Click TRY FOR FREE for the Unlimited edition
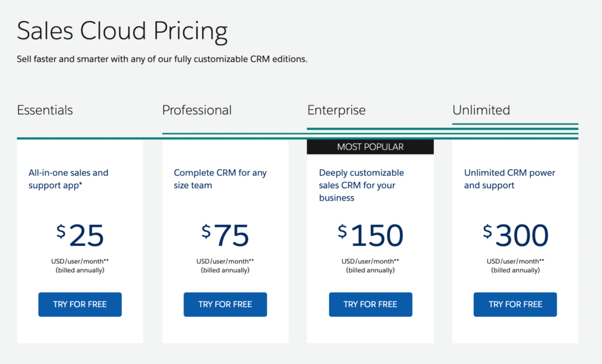The image size is (602, 364). (x=515, y=304)
